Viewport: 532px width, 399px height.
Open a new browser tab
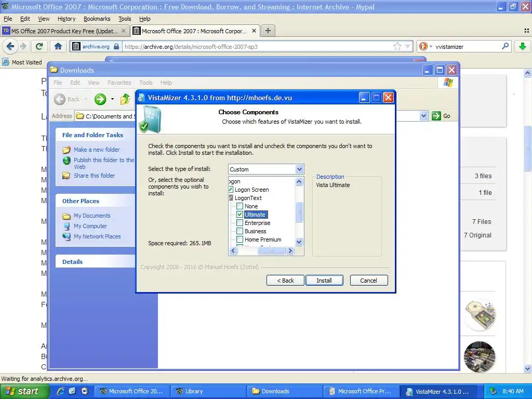tap(268, 31)
